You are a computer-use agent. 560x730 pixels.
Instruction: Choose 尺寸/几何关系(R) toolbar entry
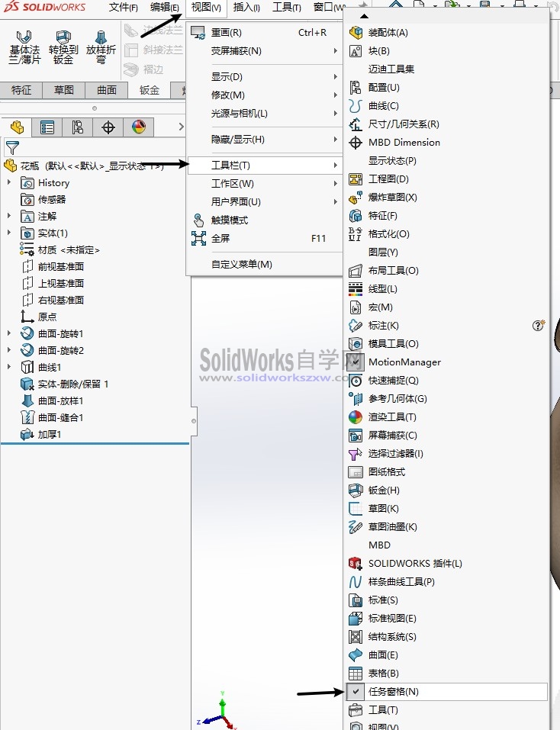point(446,124)
